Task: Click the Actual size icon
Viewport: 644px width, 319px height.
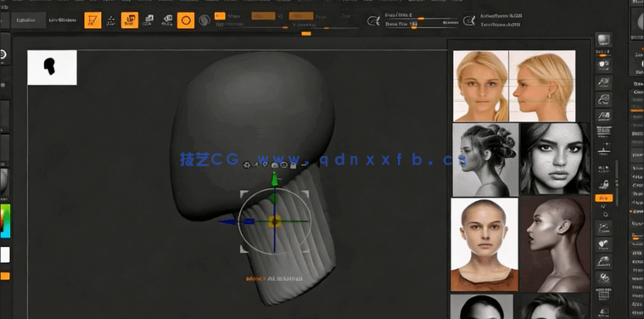Action: [x=603, y=99]
